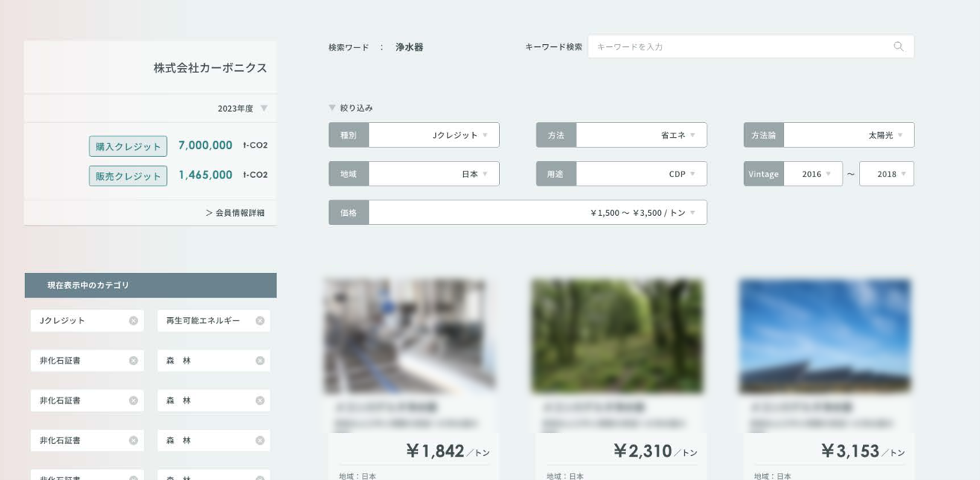Remove the second 非化石証書 category tag
Image resolution: width=980 pixels, height=480 pixels.
coord(133,401)
